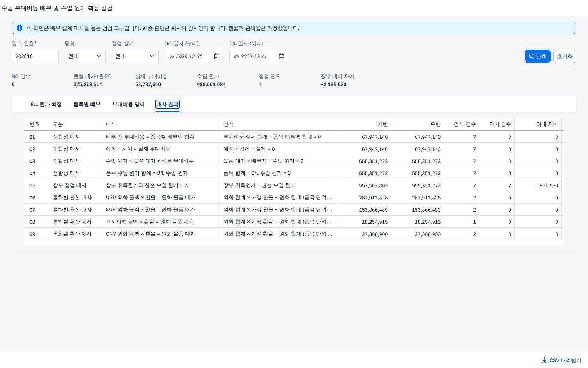This screenshot has width=588, height=368.
Task: Click the 장부 대비 차이 +2,156,530 value
Action: point(333,84)
